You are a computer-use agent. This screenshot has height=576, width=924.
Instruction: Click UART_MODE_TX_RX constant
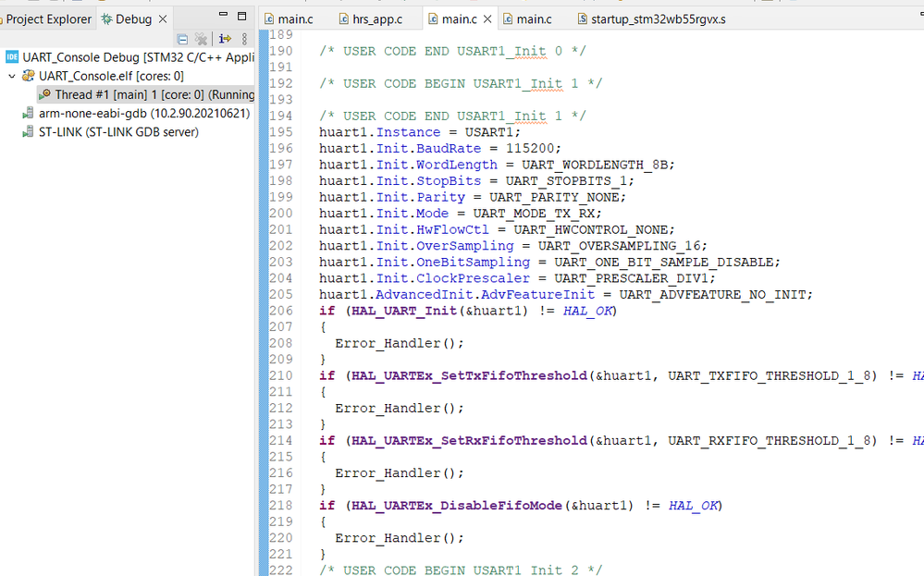[534, 214]
